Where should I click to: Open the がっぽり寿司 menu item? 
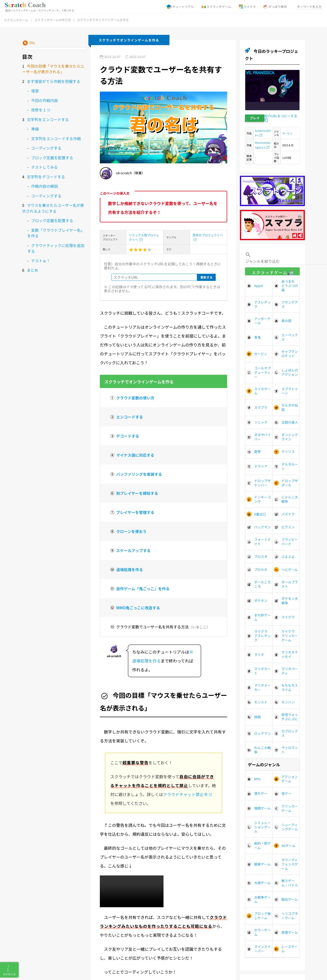(275, 6)
